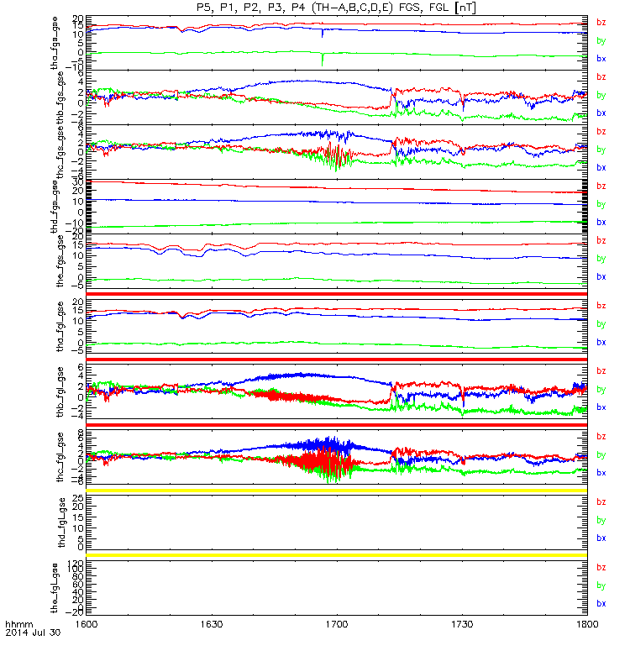Select the the_fgl_gse y-axis label
630x672 pixels.
point(55,588)
